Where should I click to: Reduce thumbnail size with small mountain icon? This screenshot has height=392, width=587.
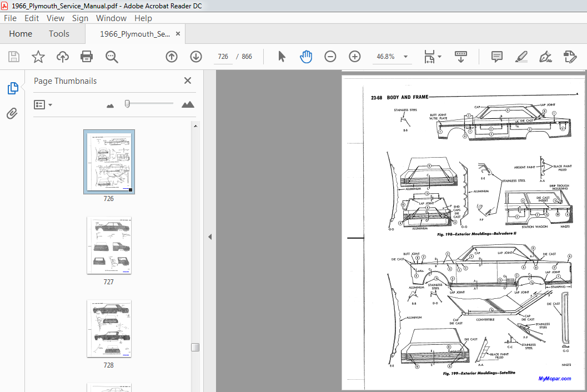[110, 106]
